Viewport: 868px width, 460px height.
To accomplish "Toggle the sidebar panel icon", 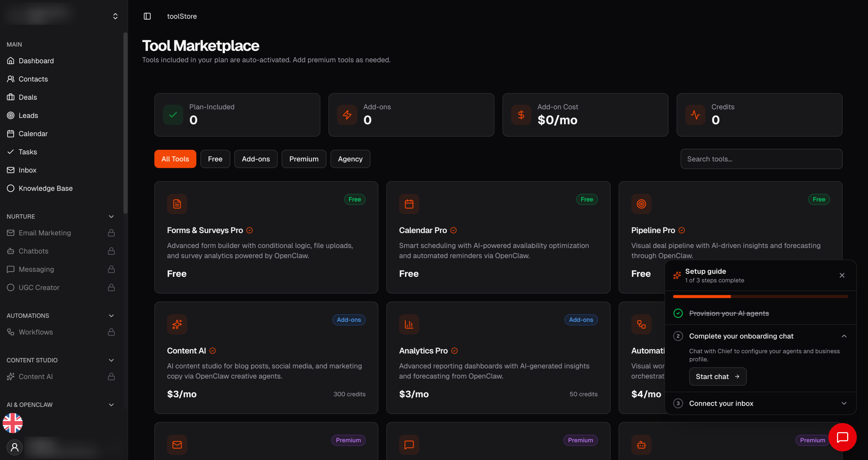I will (x=147, y=16).
